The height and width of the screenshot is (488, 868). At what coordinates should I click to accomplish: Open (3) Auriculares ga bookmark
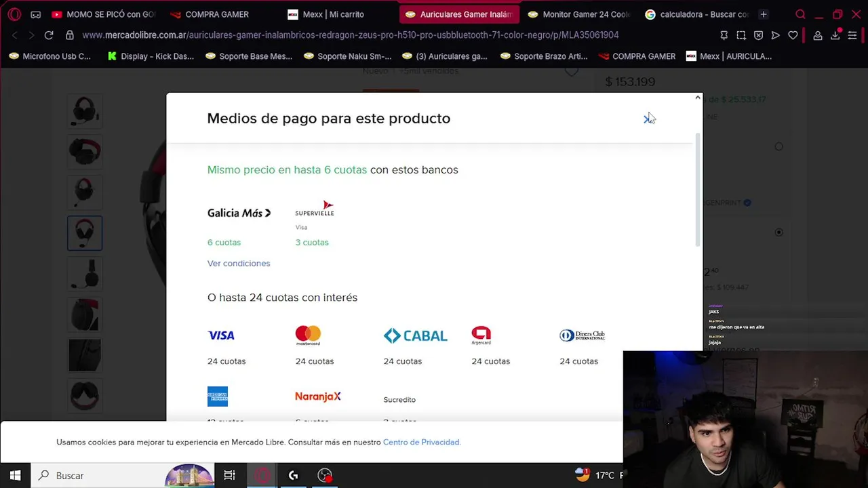(x=445, y=56)
